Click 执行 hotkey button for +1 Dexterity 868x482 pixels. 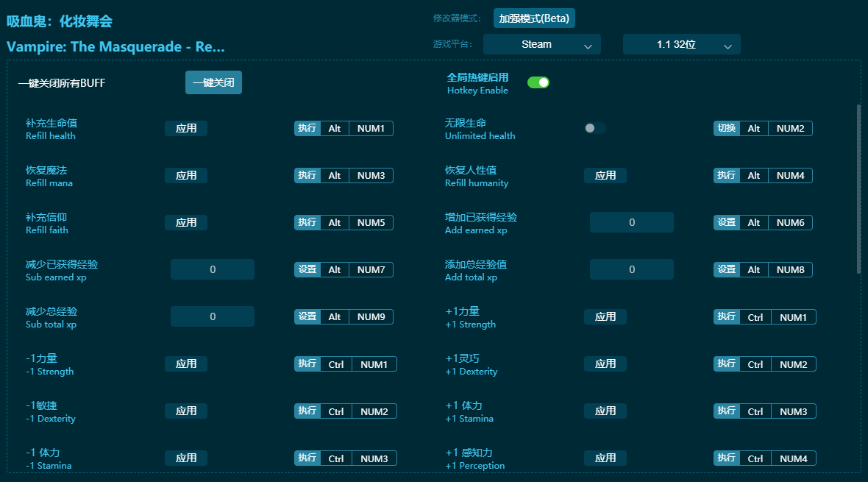pos(726,364)
